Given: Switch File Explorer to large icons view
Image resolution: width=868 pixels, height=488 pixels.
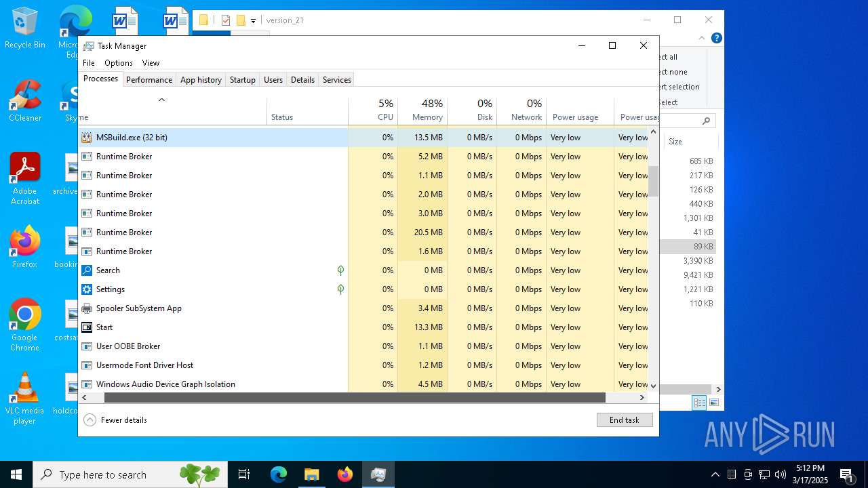Looking at the screenshot, I should (x=713, y=403).
